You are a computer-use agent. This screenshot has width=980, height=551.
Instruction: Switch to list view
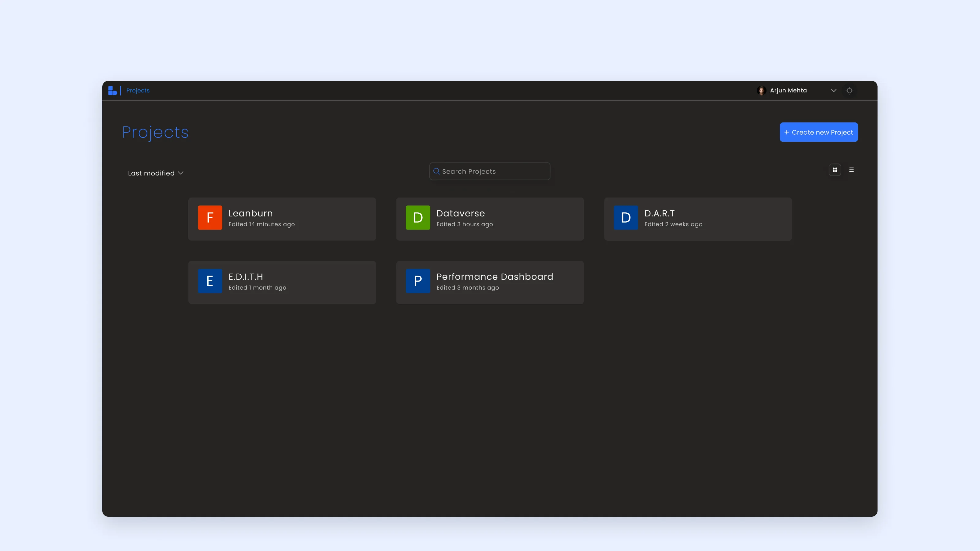pyautogui.click(x=851, y=170)
